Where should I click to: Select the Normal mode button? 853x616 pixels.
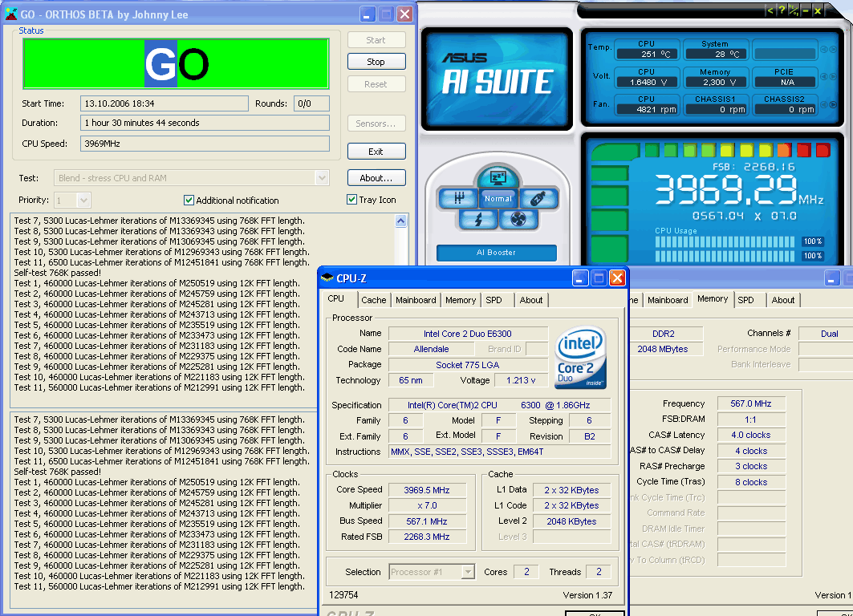pos(498,198)
